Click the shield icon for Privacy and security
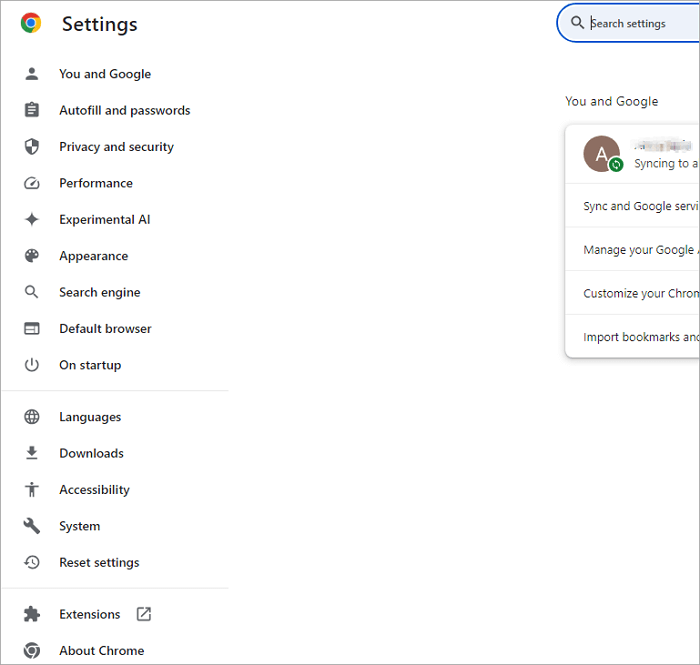Screen dimensions: 700x665 click(32, 146)
